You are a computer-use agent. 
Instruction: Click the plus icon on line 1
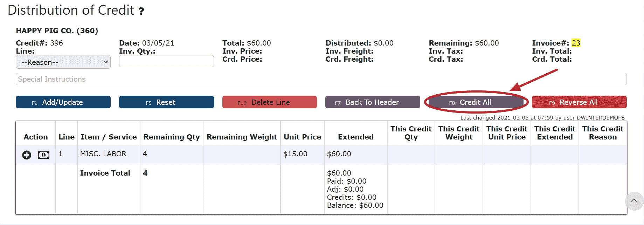(x=27, y=155)
